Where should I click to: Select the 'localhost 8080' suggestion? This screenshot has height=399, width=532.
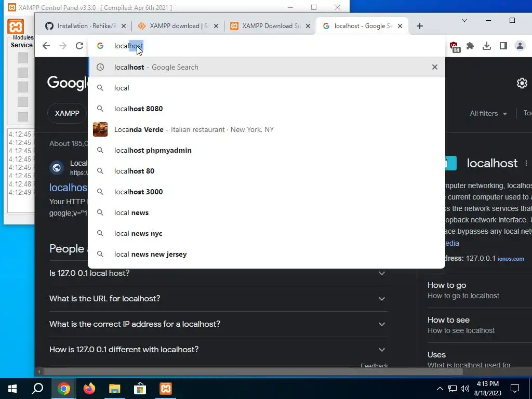(267, 109)
